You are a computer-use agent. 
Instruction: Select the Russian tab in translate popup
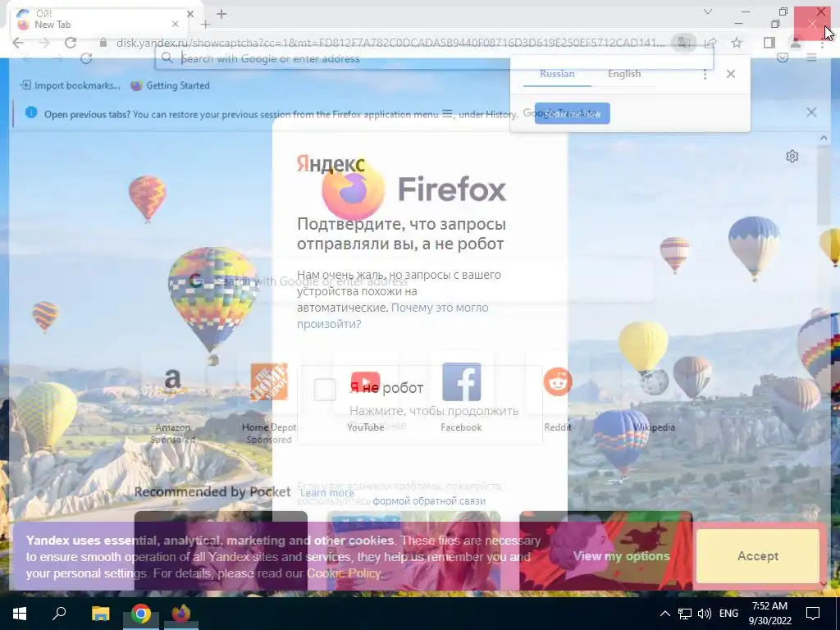click(x=557, y=74)
